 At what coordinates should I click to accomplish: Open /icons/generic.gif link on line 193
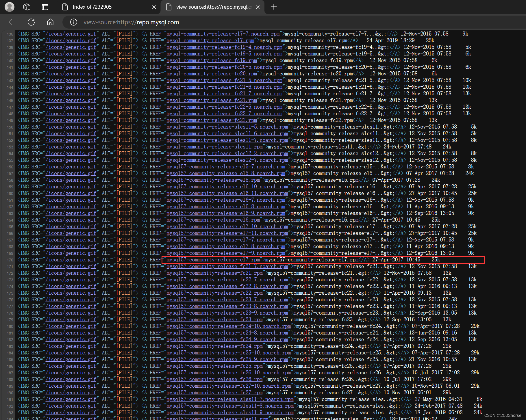pyautogui.click(x=71, y=412)
